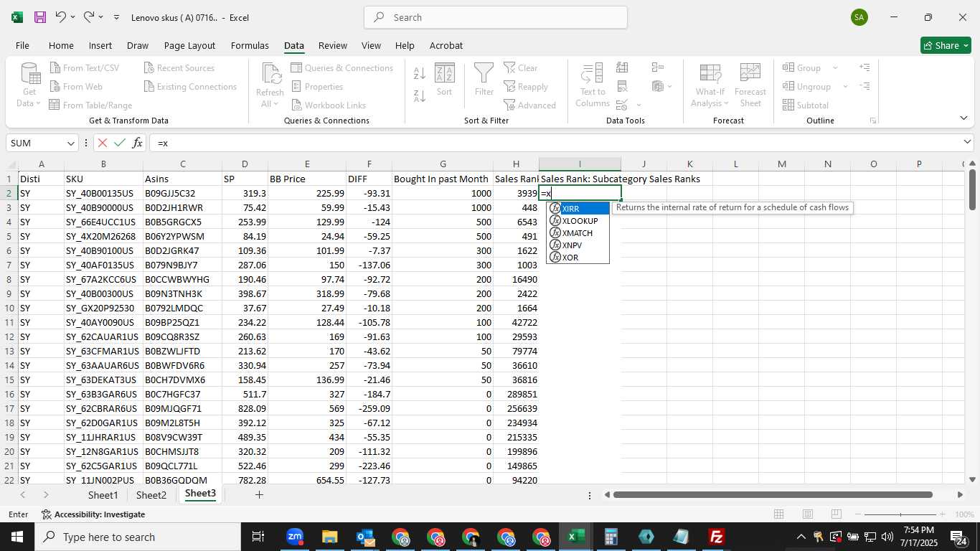980x551 pixels.
Task: Switch to Sheet2 tab
Action: [151, 495]
